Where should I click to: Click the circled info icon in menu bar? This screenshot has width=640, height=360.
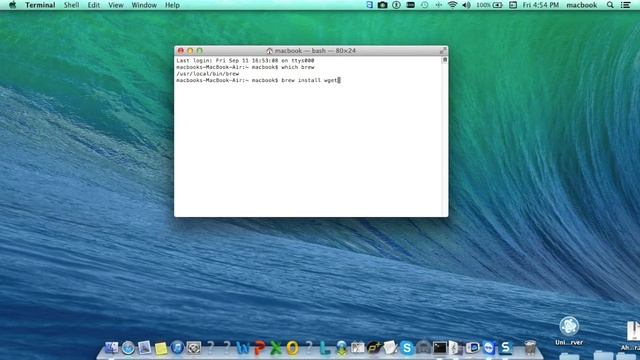tap(396, 5)
